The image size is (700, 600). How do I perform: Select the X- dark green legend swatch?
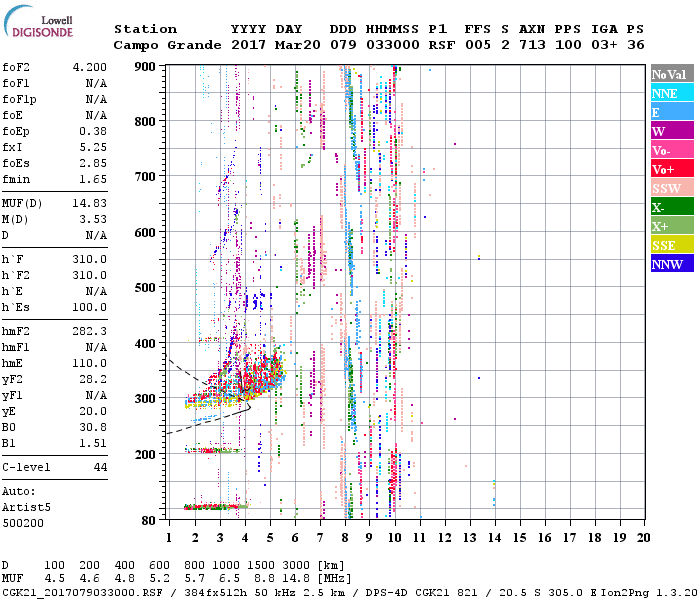pos(672,207)
